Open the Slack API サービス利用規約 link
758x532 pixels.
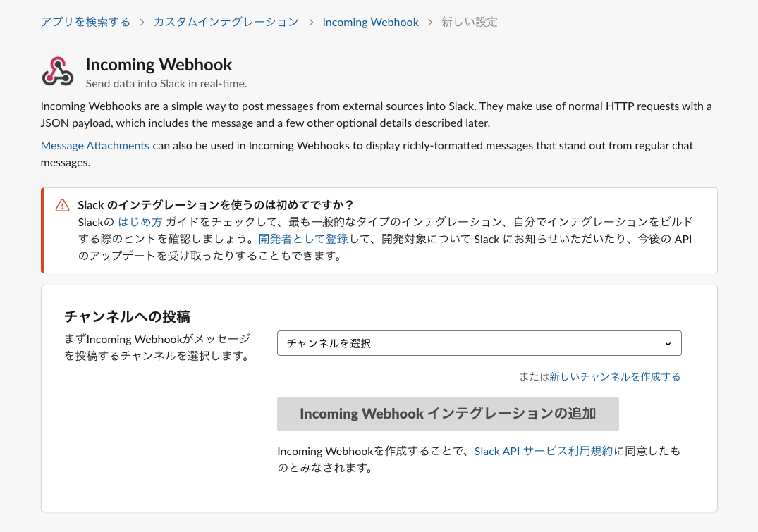[x=543, y=451]
